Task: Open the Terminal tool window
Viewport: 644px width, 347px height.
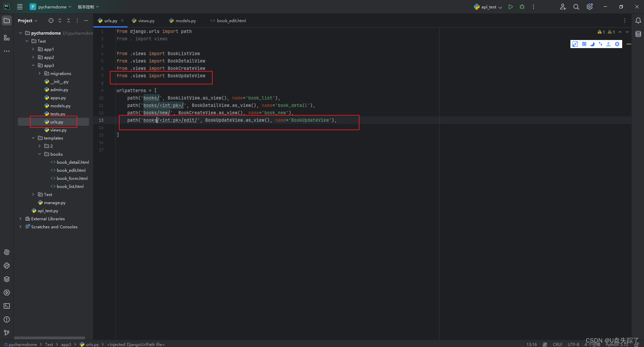Action: (x=7, y=306)
